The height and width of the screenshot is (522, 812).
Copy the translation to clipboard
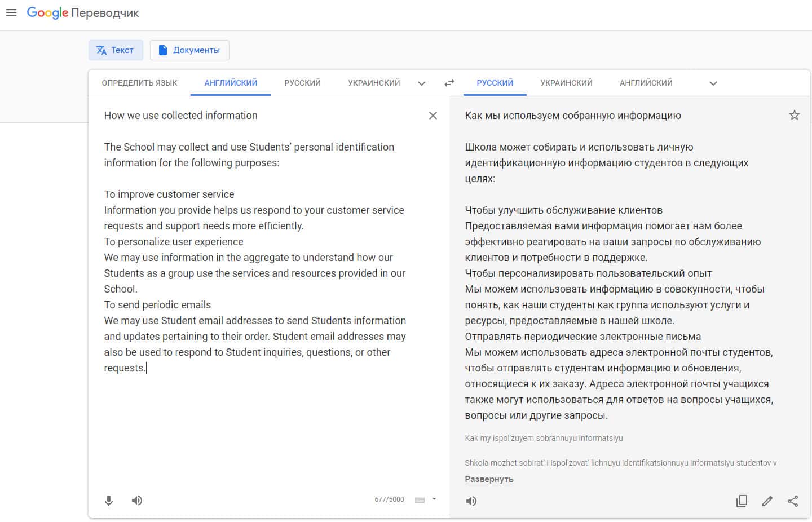[x=742, y=501]
